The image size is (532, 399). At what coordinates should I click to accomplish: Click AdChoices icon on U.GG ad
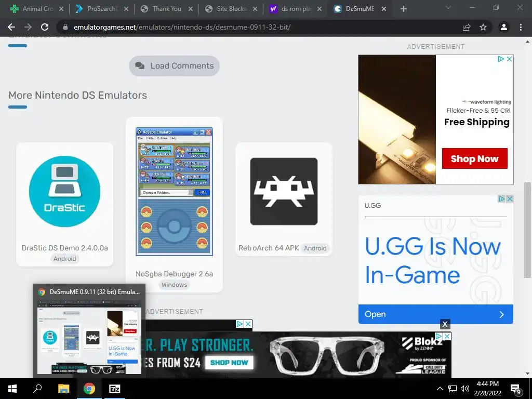coord(502,199)
